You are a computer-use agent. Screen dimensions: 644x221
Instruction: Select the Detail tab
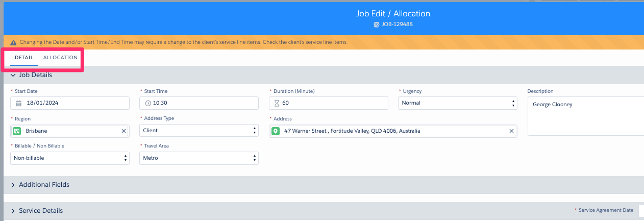click(x=24, y=58)
